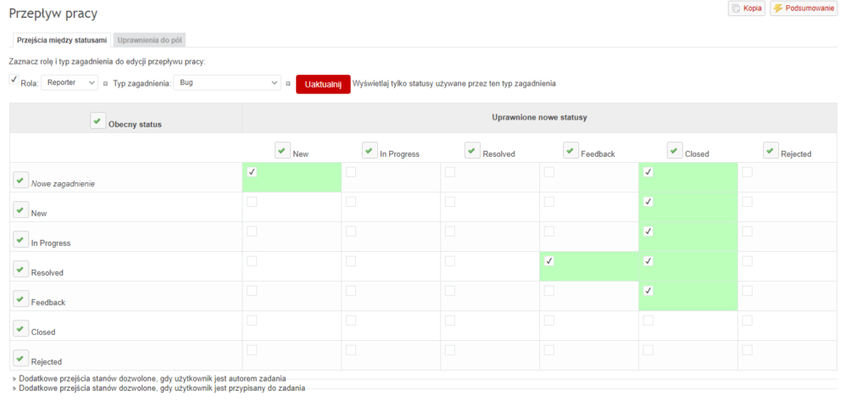868x402 pixels.
Task: Toggle all via Rejected column check icon
Action: 771,150
